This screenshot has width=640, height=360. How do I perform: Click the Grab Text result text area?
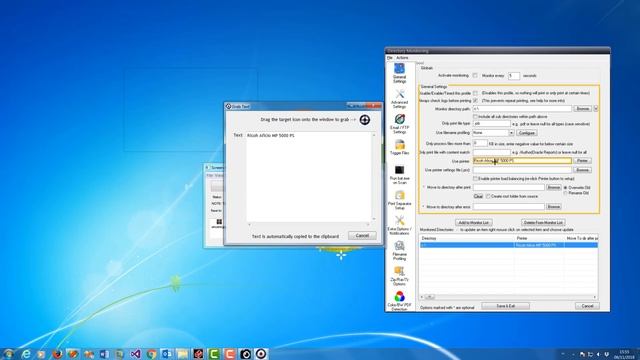(309, 177)
